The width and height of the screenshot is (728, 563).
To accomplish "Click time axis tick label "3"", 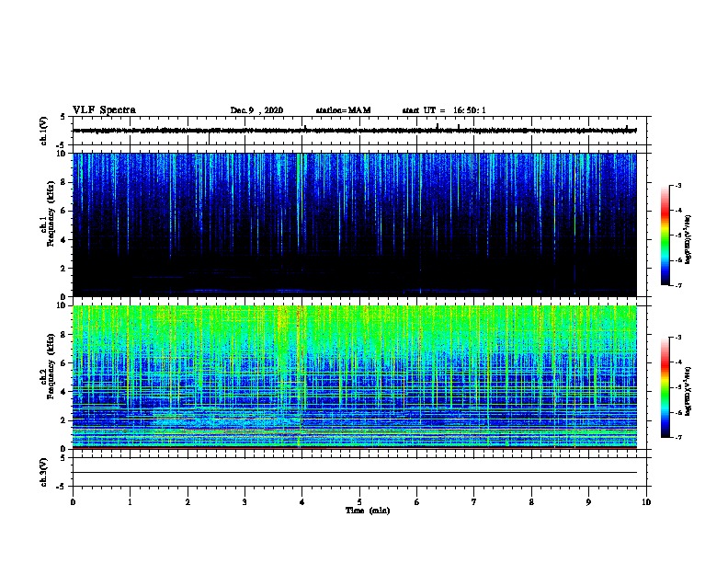I will [x=245, y=502].
